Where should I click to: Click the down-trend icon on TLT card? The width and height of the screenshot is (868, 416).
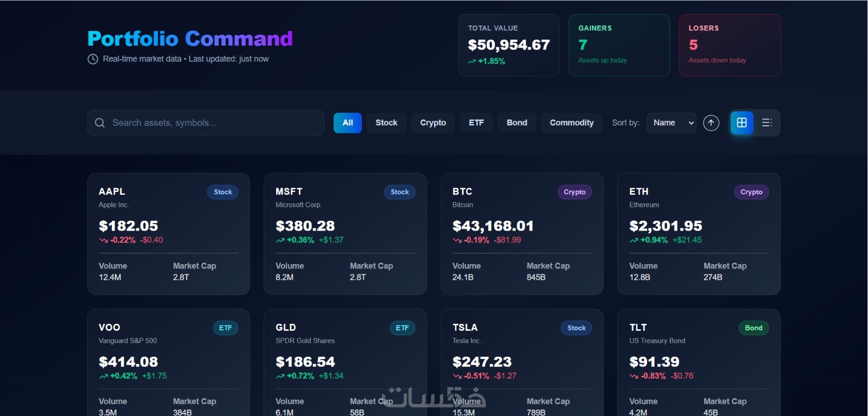(634, 376)
